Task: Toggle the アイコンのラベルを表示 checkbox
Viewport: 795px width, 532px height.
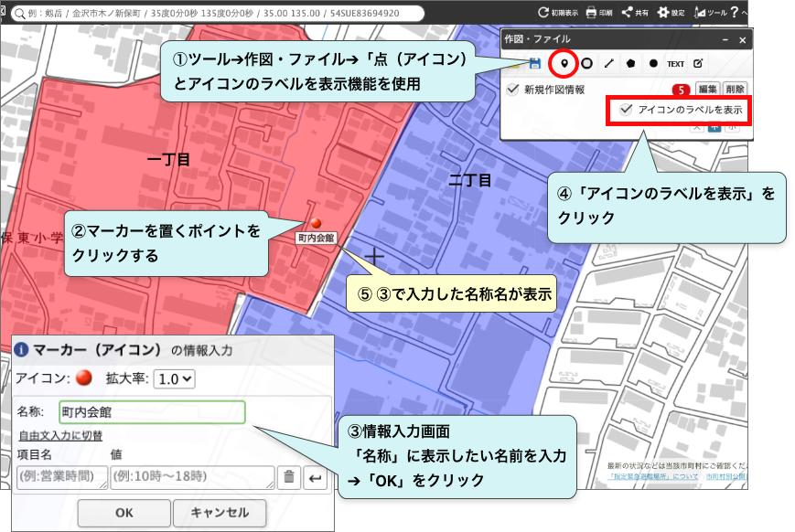Action: (x=627, y=109)
